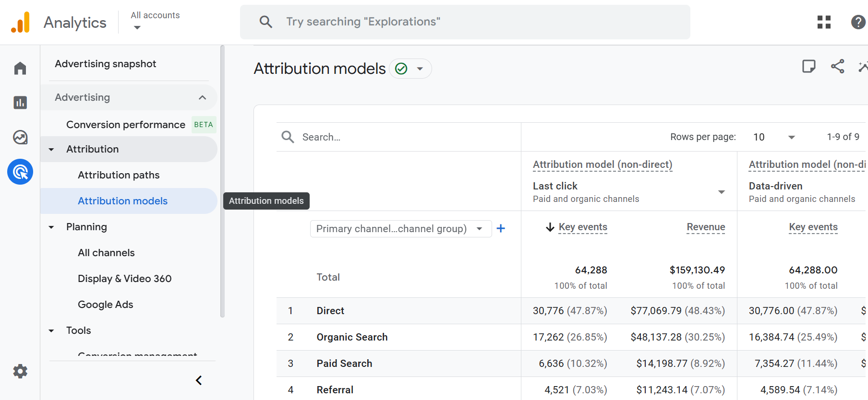Select the Paid Search row label
The width and height of the screenshot is (868, 400).
point(344,364)
